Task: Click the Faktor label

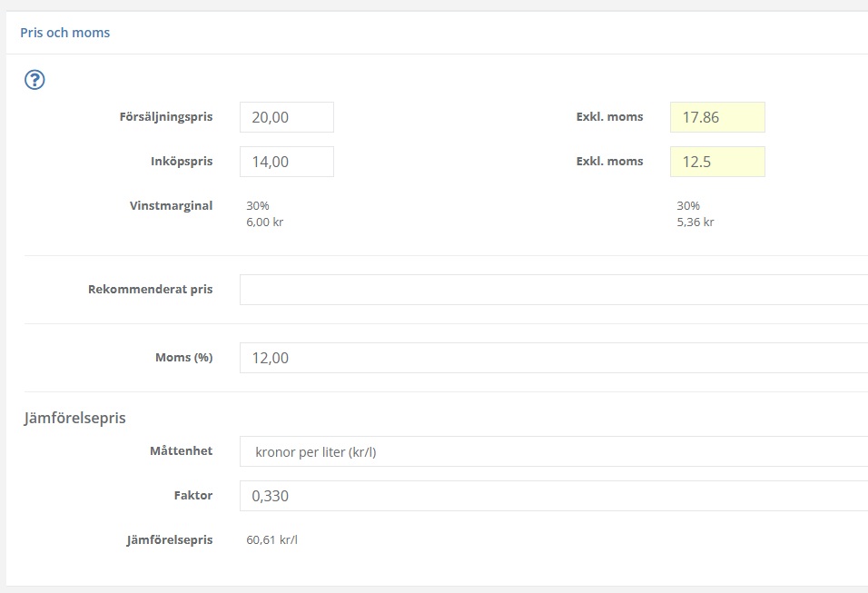Action: 194,496
